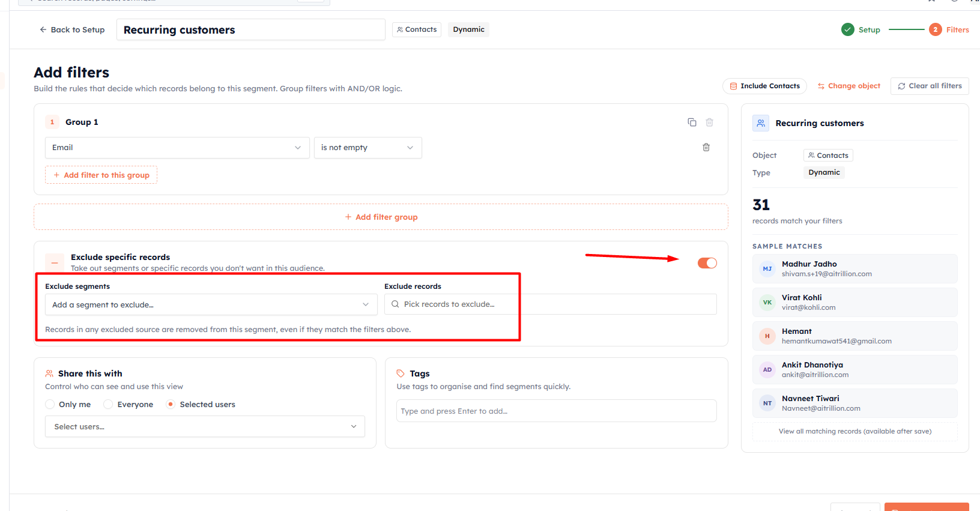Viewport: 980px width, 511px height.
Task: Click the Tags label icon
Action: 401,373
